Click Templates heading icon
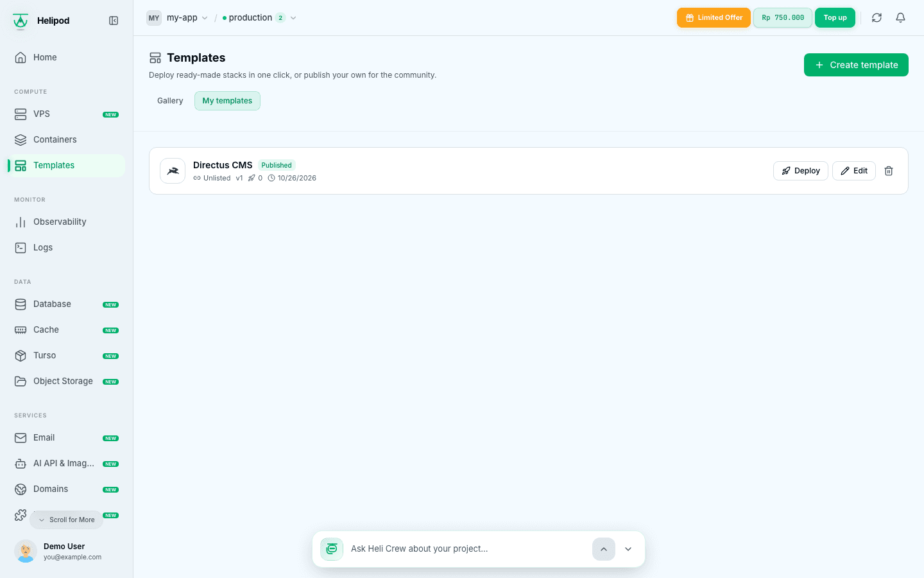 (x=155, y=58)
